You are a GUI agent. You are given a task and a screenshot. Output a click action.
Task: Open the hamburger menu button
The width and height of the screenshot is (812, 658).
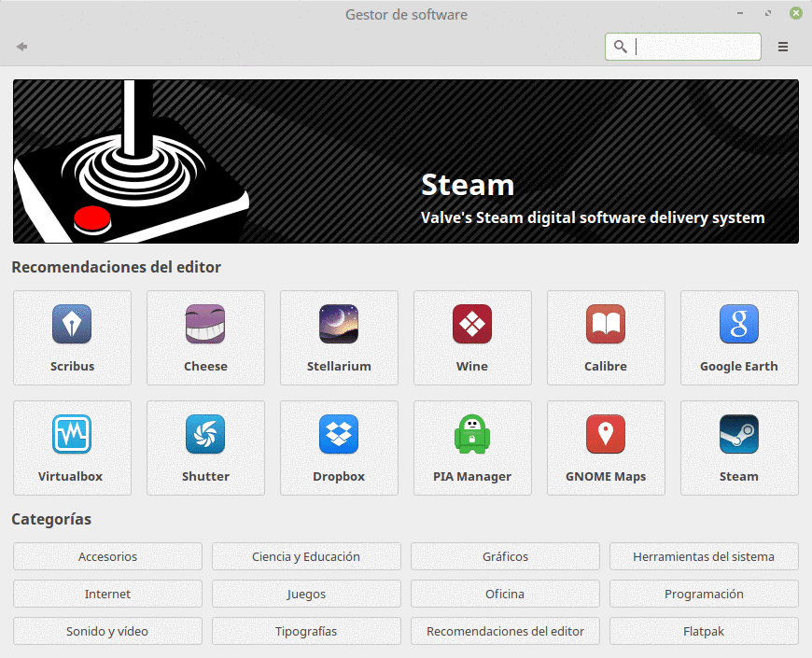(783, 47)
